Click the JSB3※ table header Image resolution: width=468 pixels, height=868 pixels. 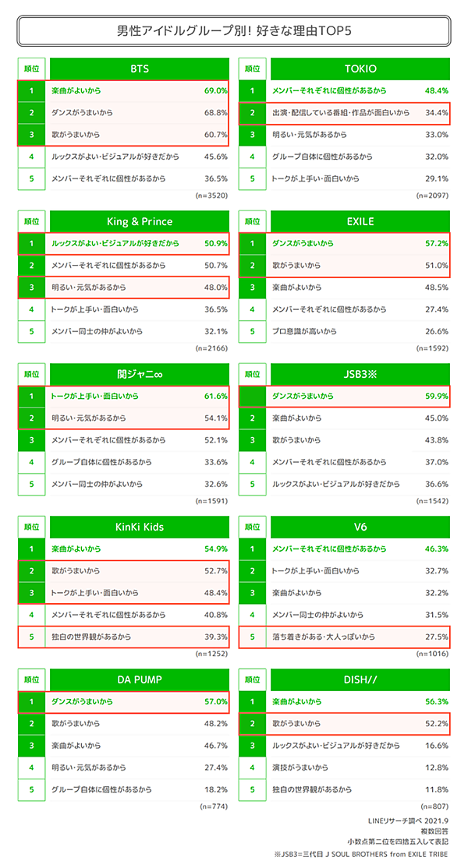coord(360,375)
